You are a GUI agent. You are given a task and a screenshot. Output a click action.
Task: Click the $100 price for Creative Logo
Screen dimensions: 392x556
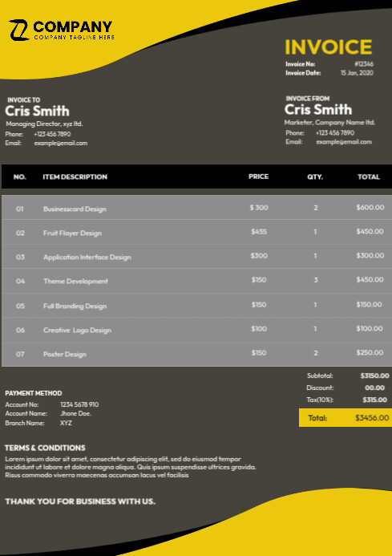point(259,329)
